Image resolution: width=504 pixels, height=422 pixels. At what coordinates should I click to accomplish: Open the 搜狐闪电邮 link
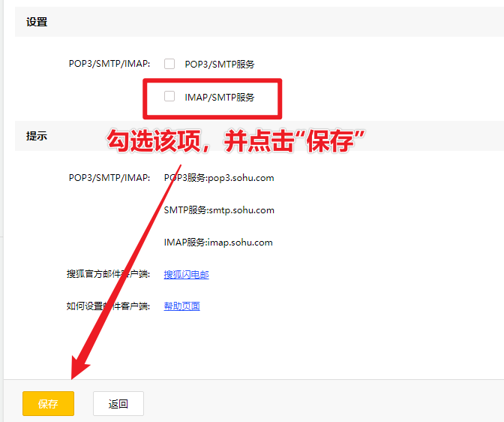186,274
